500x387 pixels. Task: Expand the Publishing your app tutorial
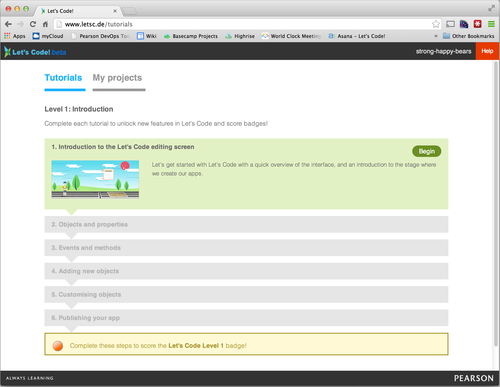point(246,318)
